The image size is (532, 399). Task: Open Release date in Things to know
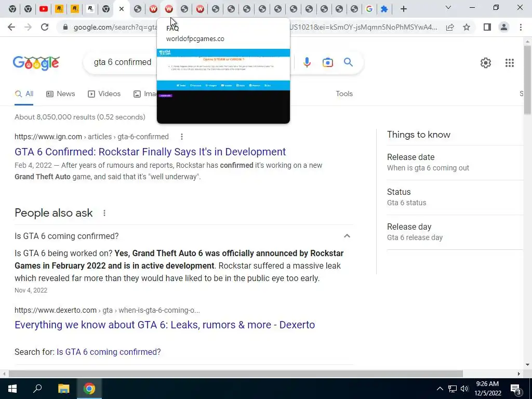[455, 163]
